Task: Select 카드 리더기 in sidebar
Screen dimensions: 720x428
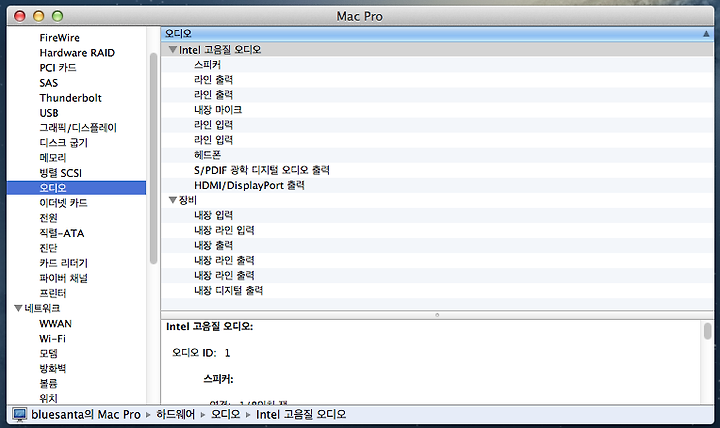Action: [x=63, y=263]
